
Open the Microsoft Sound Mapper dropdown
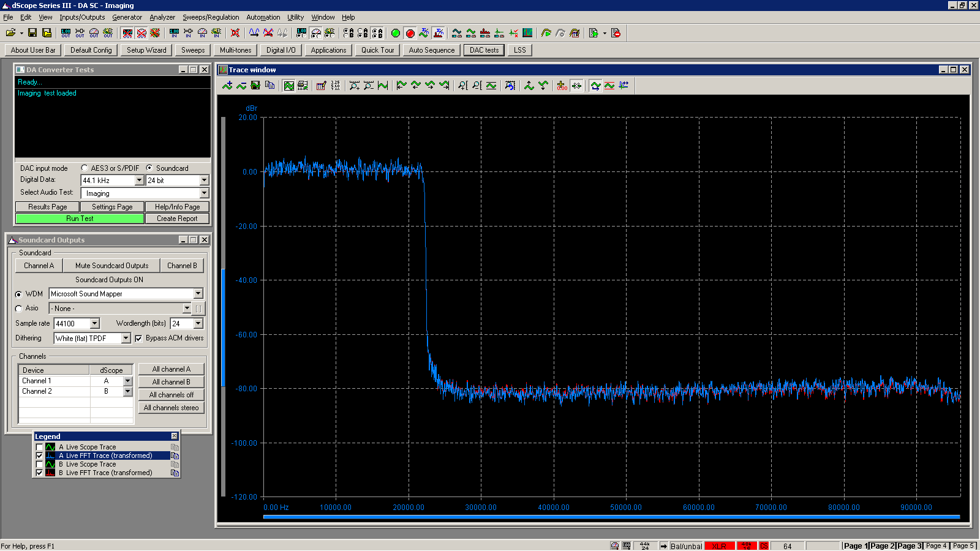click(x=198, y=294)
